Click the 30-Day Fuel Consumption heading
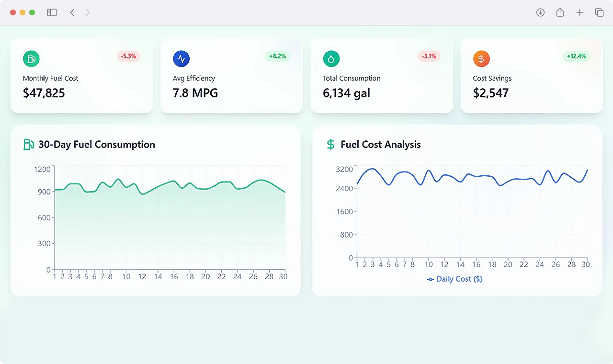Image resolution: width=613 pixels, height=364 pixels. [97, 144]
